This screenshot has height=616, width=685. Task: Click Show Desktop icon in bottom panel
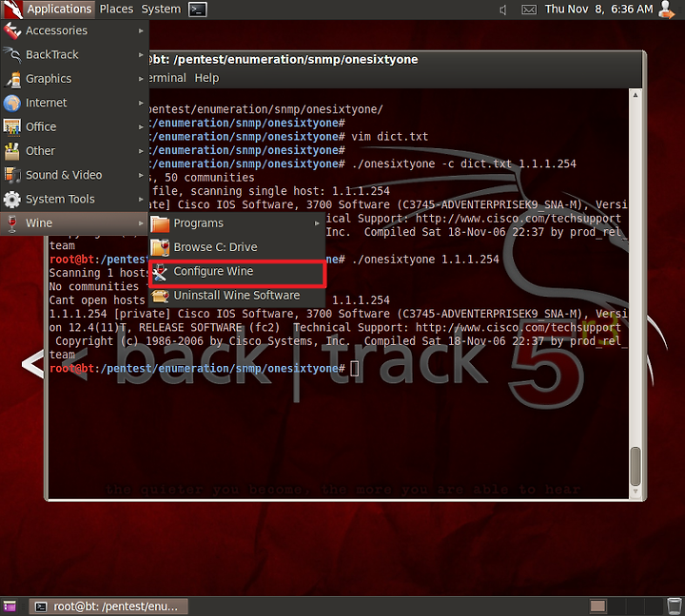pos(10,606)
